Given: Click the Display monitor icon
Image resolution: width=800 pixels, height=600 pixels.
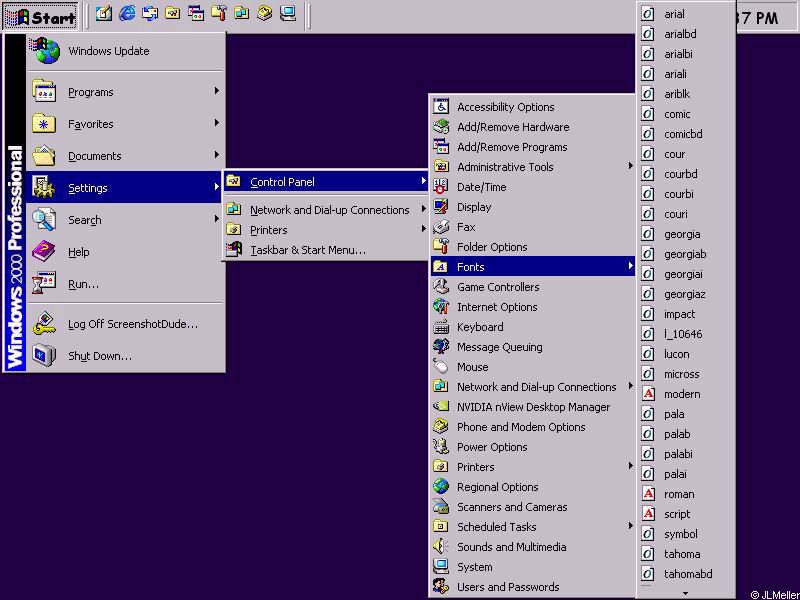Looking at the screenshot, I should pyautogui.click(x=441, y=207).
